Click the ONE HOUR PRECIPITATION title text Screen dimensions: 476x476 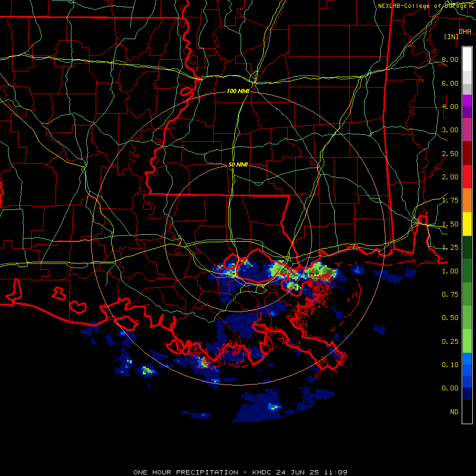[x=186, y=472]
